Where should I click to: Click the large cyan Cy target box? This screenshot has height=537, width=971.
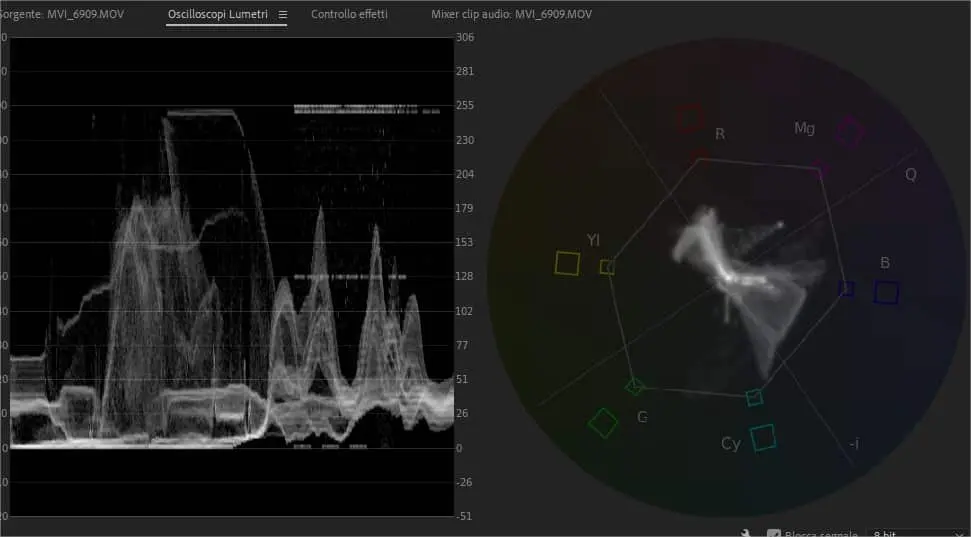coord(763,437)
